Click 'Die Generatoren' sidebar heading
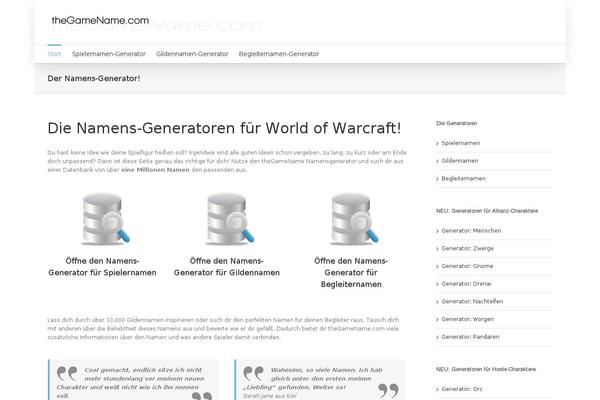The image size is (600, 400). coord(457,123)
